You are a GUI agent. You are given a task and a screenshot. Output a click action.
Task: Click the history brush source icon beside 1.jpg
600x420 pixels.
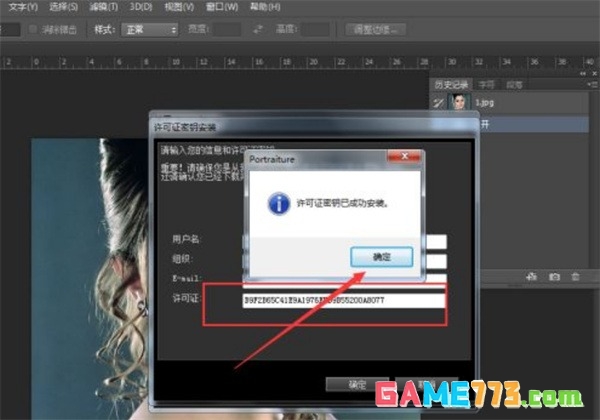point(437,102)
